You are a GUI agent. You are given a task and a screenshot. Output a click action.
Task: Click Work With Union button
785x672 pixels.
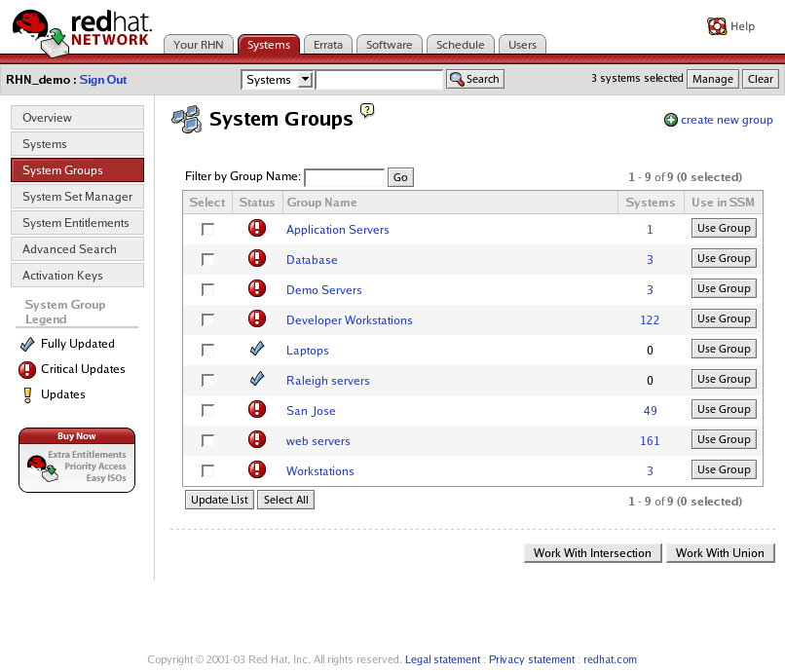pyautogui.click(x=720, y=553)
